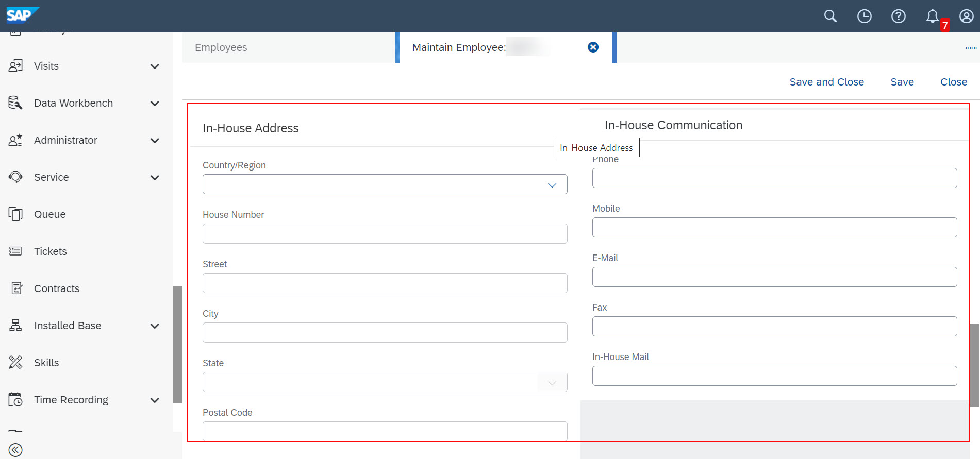The height and width of the screenshot is (459, 980).
Task: Click the Contracts sidebar icon
Action: [x=16, y=288]
